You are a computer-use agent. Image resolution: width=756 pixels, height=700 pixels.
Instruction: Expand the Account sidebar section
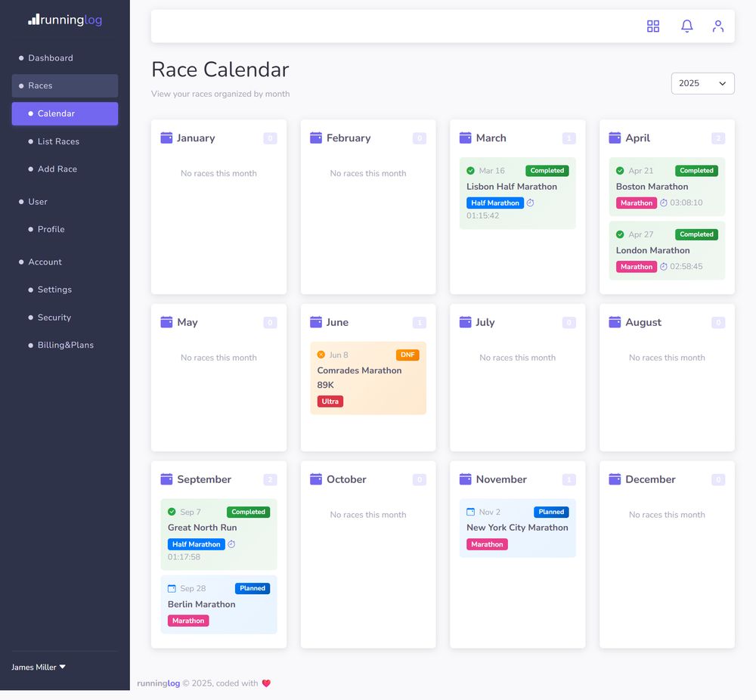(x=64, y=262)
